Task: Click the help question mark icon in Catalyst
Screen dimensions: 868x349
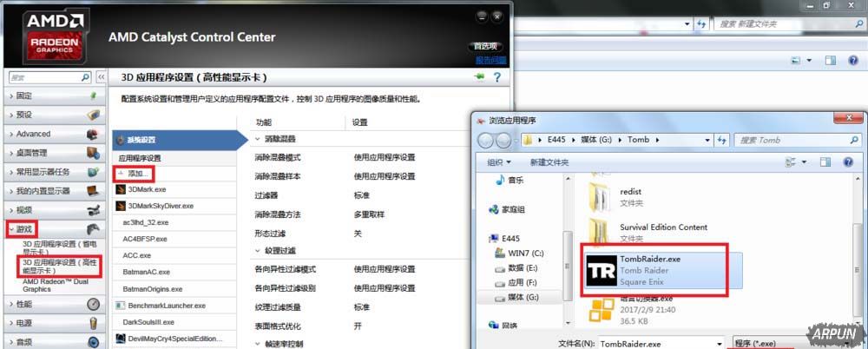Action: pos(497,77)
